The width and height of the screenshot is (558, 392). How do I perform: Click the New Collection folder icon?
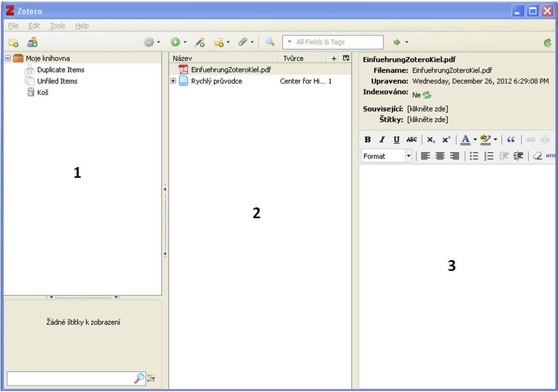coord(14,43)
